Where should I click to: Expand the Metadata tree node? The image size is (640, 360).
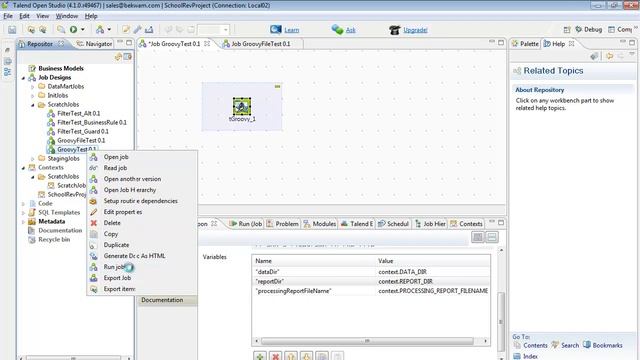coord(24,222)
